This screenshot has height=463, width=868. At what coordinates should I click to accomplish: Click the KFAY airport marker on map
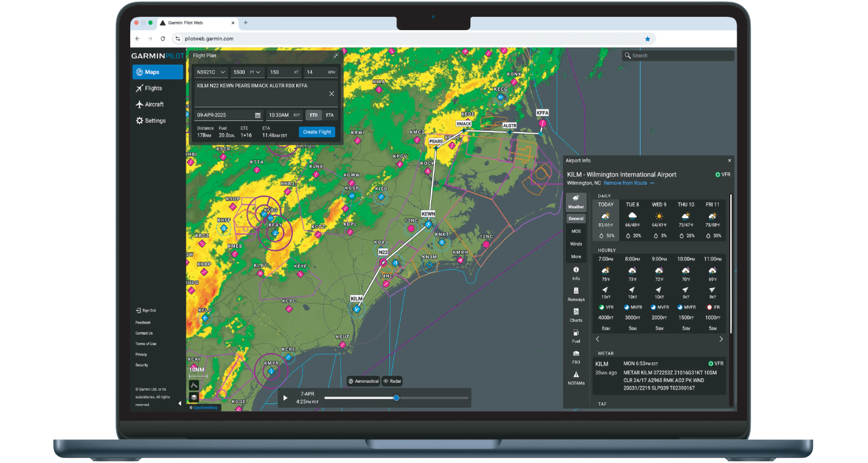point(275,233)
